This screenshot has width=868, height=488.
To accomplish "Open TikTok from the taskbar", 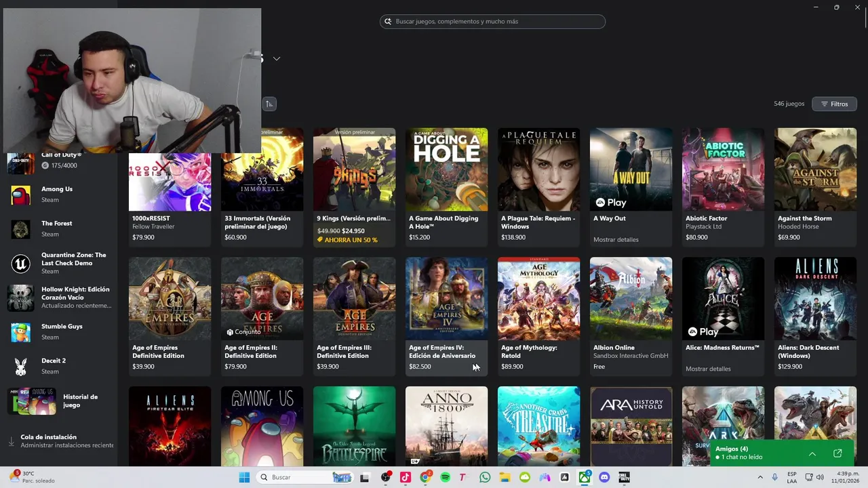I will [406, 477].
